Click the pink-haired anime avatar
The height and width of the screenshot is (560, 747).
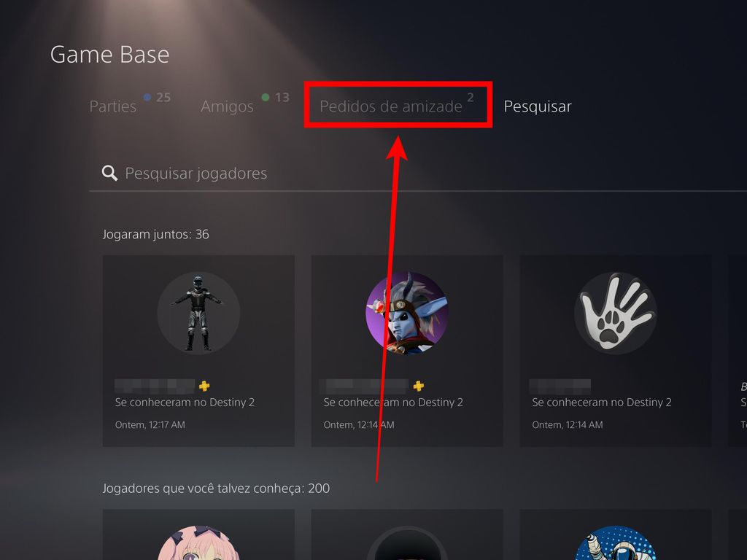[198, 542]
